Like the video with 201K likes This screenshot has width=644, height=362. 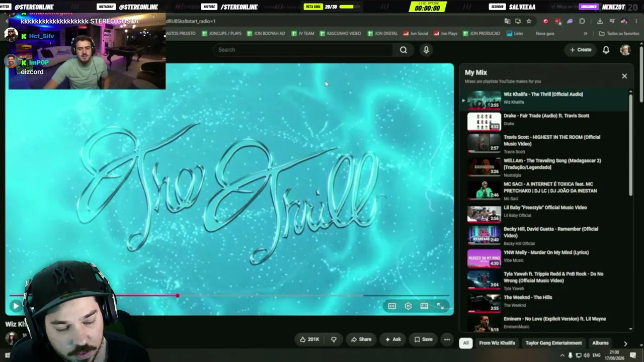click(x=309, y=339)
